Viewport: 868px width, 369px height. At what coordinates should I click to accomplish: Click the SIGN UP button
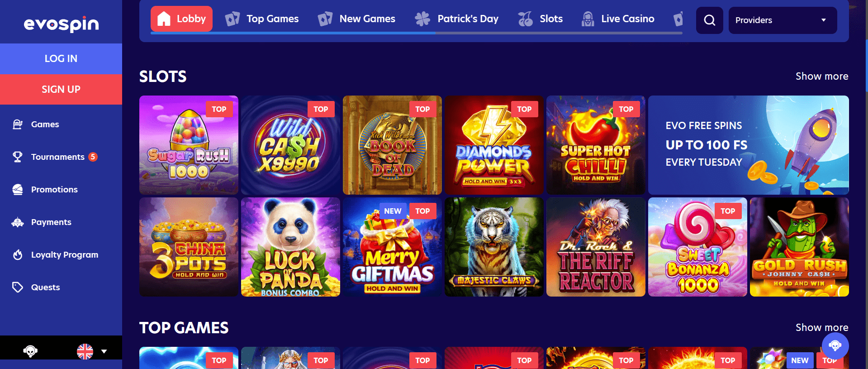point(61,89)
